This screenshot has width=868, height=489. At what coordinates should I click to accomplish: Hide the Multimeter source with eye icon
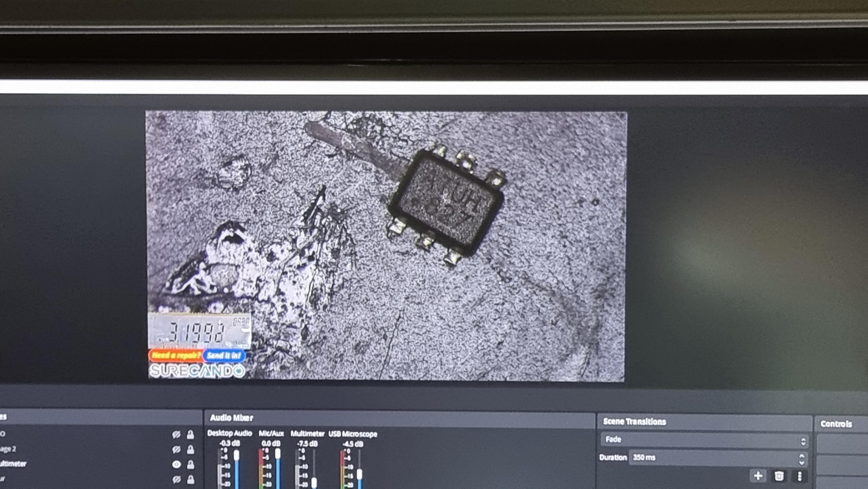point(176,465)
